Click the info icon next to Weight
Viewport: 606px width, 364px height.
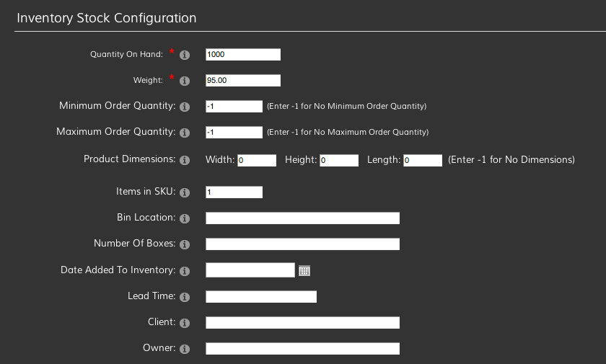pyautogui.click(x=185, y=81)
